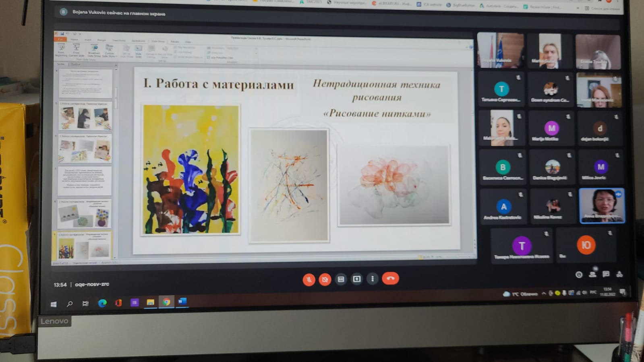Toggle captions in the Meet call bar
Screen dimensions: 644x362
(x=341, y=279)
